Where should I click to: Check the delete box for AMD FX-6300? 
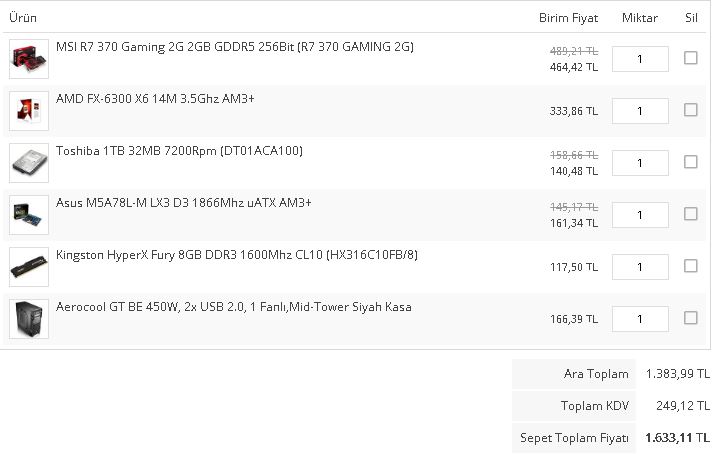coord(690,110)
